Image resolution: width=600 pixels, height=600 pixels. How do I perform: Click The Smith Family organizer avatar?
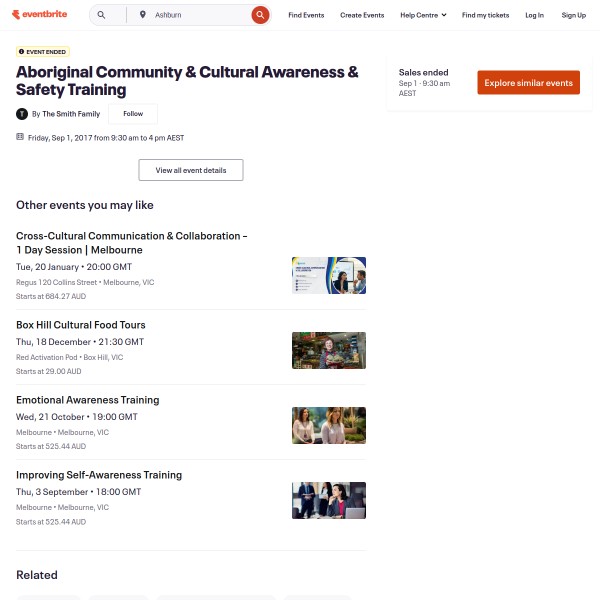click(x=22, y=114)
